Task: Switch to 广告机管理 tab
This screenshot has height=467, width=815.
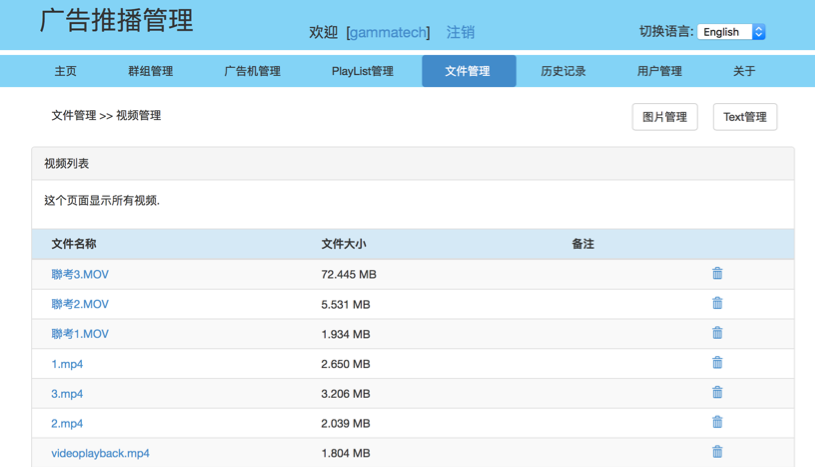Action: click(252, 72)
